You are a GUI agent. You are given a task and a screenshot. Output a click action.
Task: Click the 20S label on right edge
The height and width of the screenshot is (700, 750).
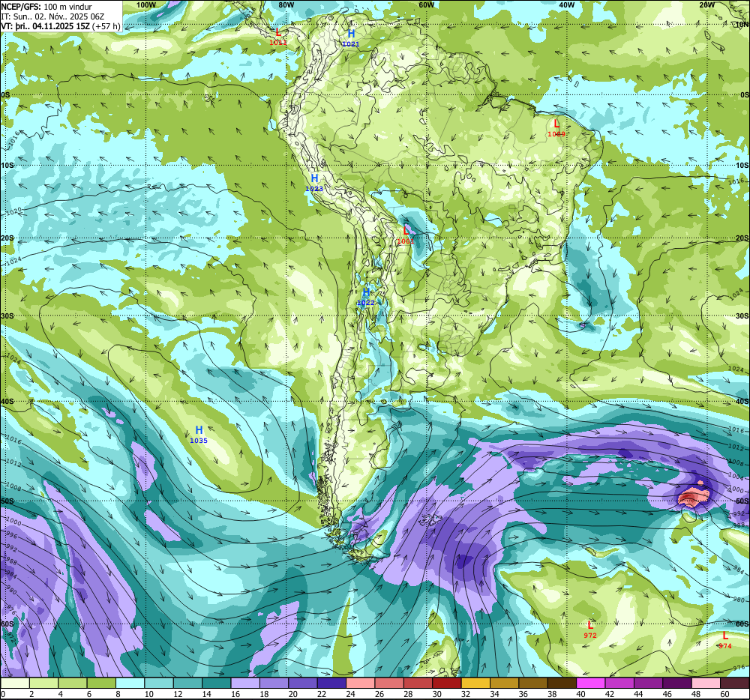coord(742,238)
